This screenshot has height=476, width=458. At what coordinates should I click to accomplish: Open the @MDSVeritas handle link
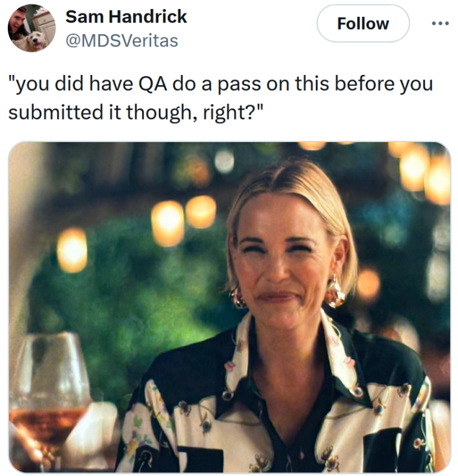tap(121, 41)
